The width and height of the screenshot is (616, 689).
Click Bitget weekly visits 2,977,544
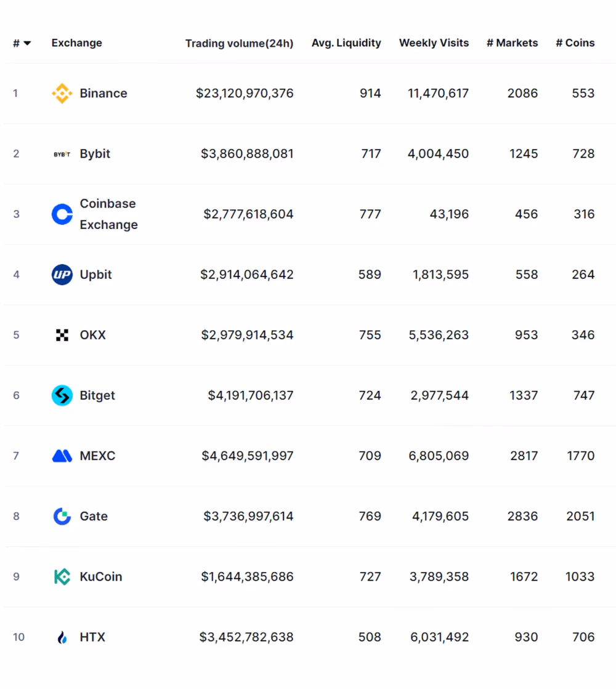(x=440, y=395)
